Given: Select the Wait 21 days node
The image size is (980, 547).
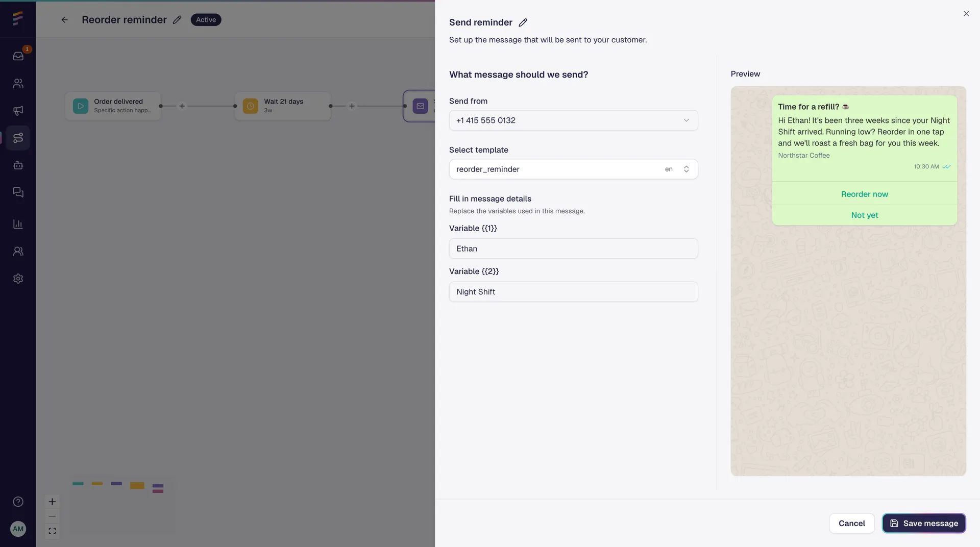Looking at the screenshot, I should click(283, 106).
